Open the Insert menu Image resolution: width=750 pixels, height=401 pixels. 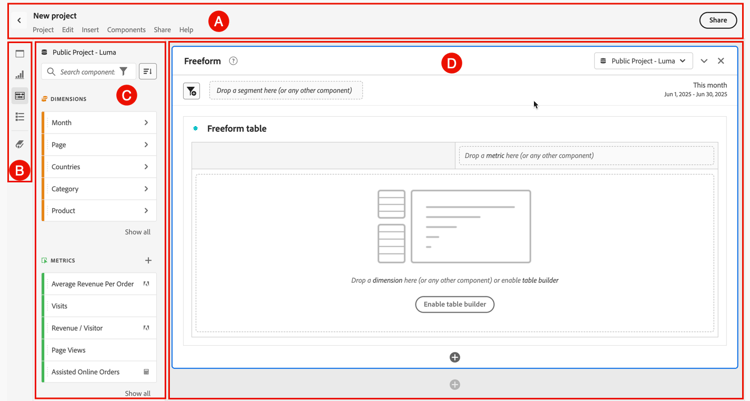[90, 30]
